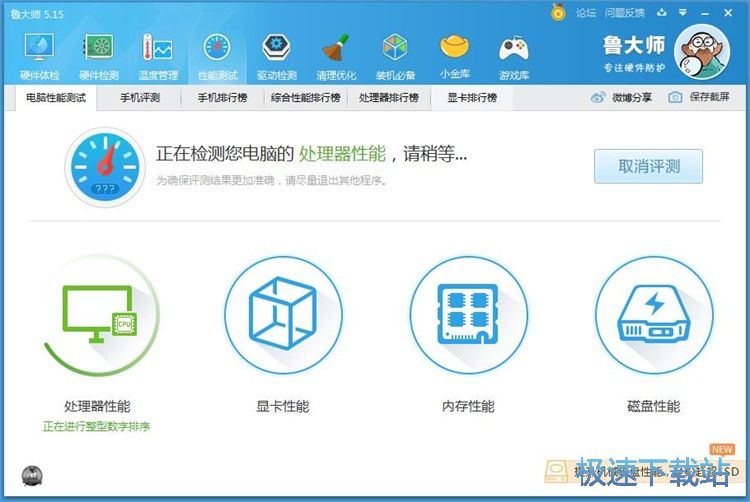
Task: Click the gold medal icon in title bar
Action: click(558, 12)
